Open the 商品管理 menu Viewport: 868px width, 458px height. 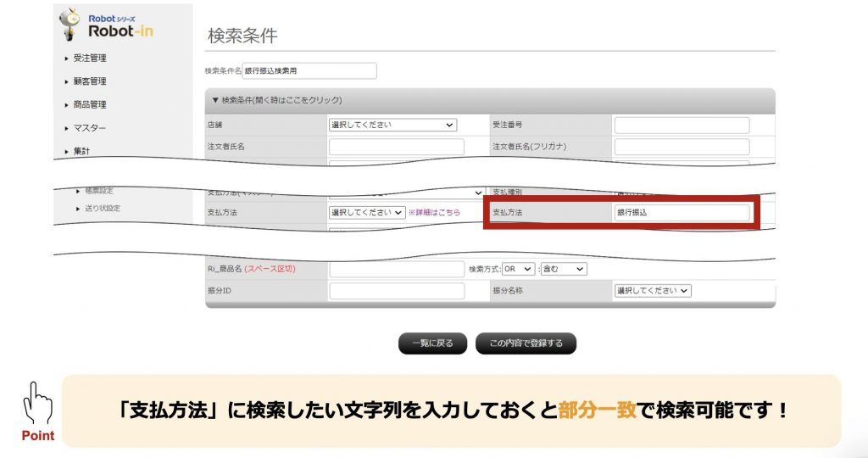[x=90, y=104]
